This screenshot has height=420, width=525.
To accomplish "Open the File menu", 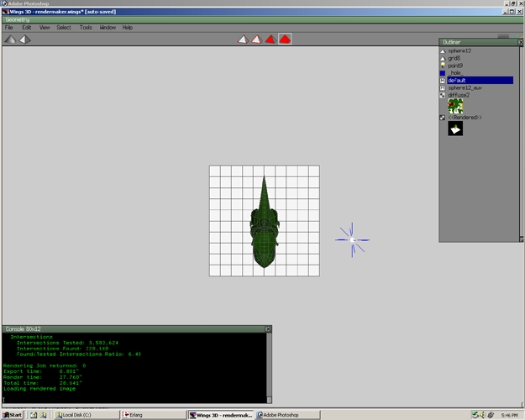I will (9, 28).
